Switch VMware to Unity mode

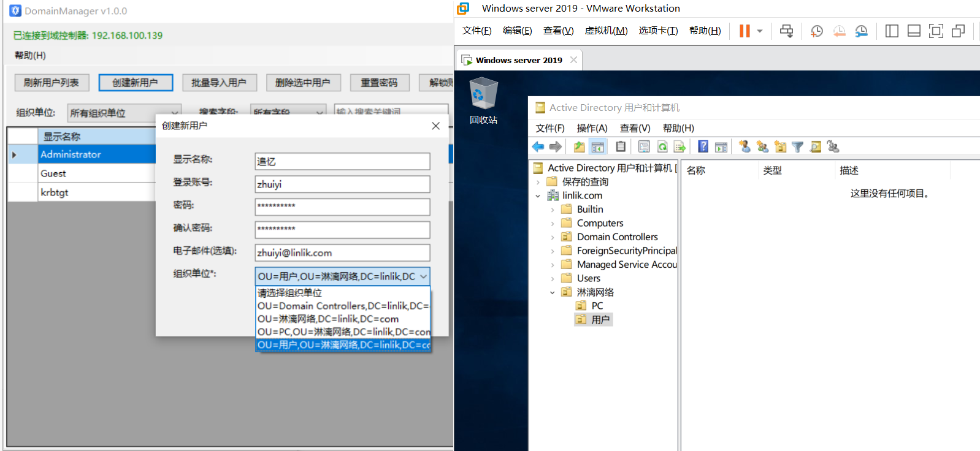(958, 31)
